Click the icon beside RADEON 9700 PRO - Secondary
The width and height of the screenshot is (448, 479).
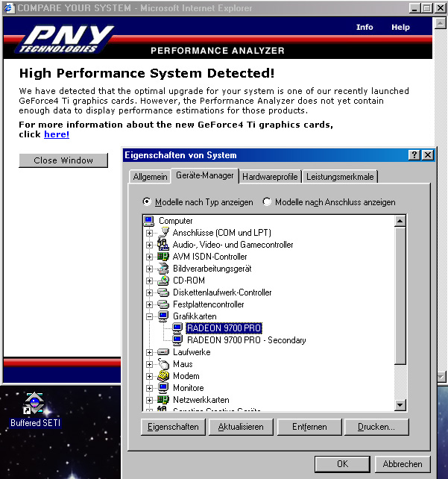177,340
